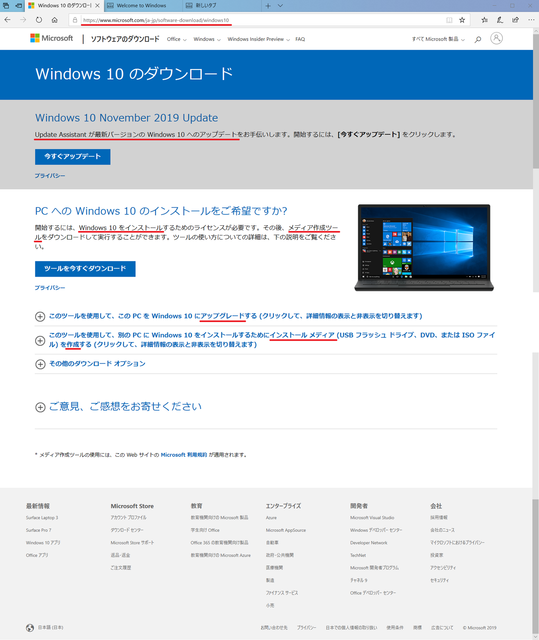This screenshot has width=539, height=640.
Task: Open the Favorites hub icon
Action: (484, 20)
